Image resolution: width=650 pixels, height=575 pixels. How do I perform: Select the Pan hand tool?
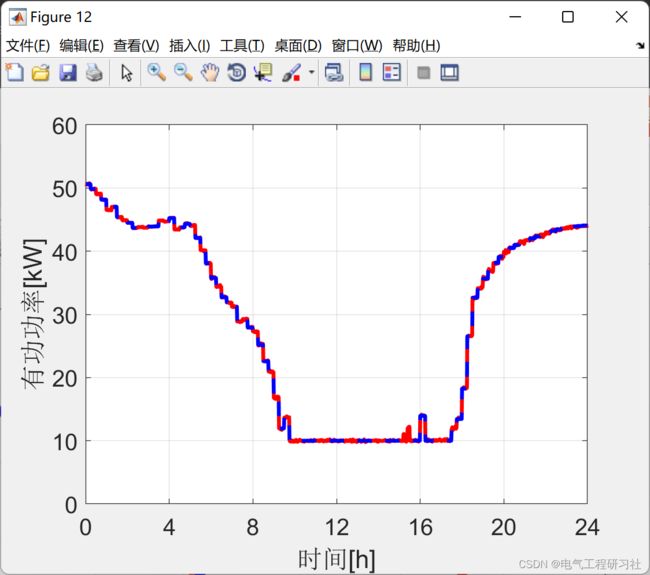point(210,73)
